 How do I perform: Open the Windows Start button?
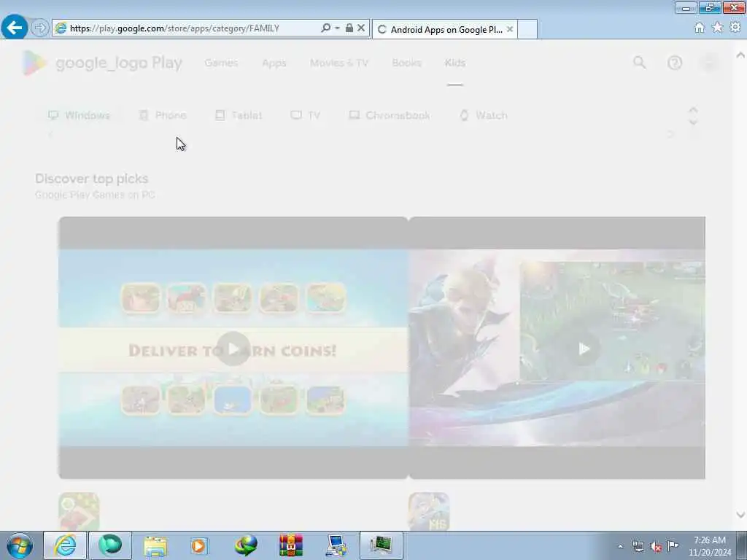click(19, 545)
